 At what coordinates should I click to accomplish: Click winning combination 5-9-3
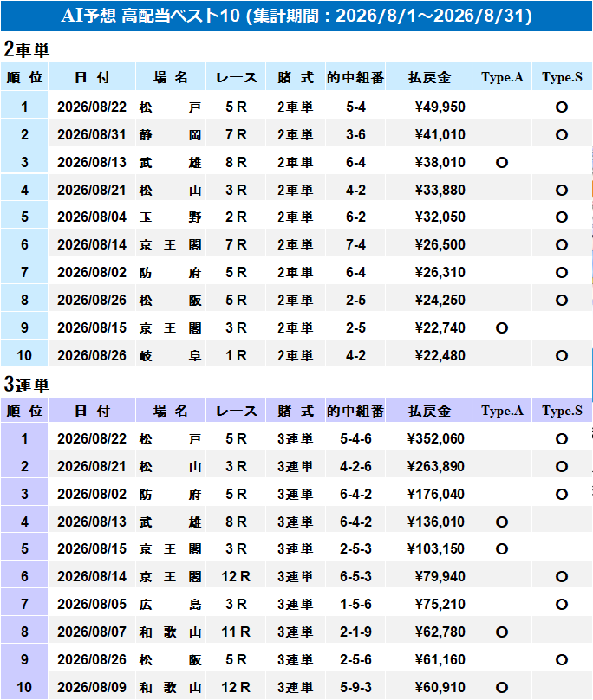[x=355, y=687]
